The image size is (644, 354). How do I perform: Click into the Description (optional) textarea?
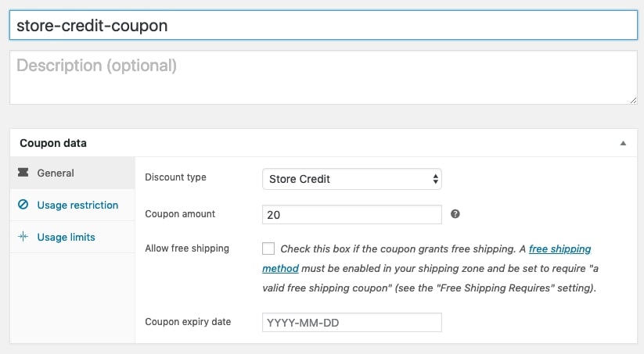click(x=324, y=77)
